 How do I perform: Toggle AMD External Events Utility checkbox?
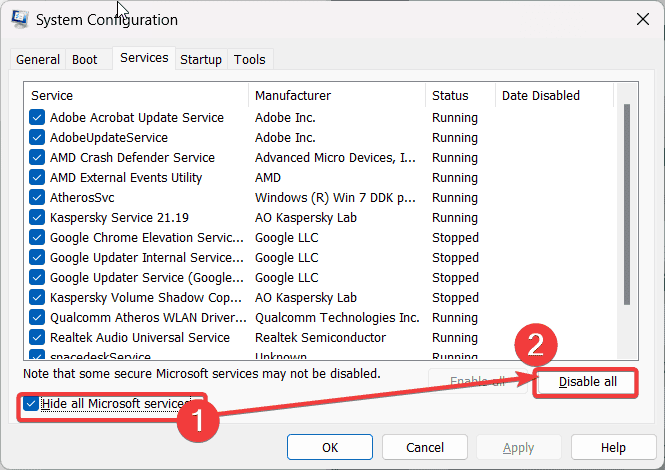tap(37, 177)
